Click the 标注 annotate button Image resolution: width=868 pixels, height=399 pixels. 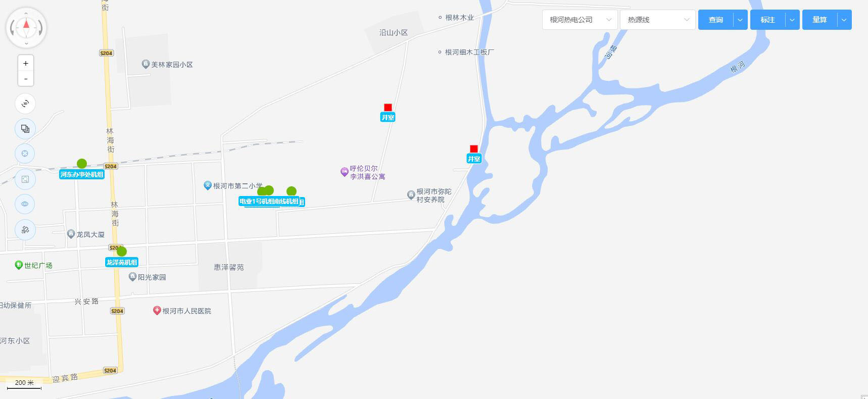pyautogui.click(x=768, y=20)
